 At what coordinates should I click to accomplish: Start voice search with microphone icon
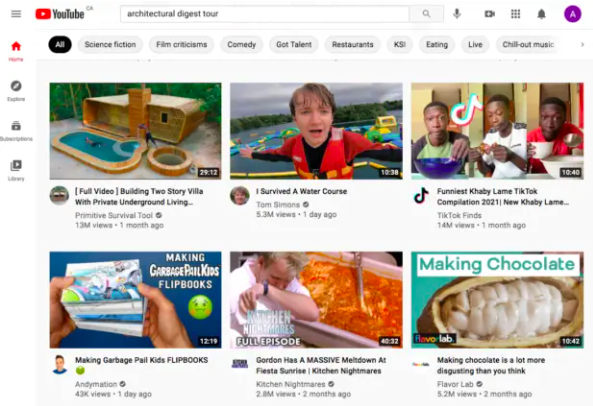click(457, 14)
